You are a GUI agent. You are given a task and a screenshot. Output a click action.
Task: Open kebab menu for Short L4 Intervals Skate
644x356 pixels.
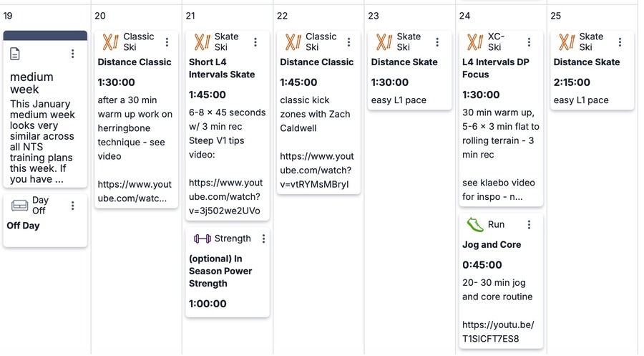pyautogui.click(x=258, y=42)
